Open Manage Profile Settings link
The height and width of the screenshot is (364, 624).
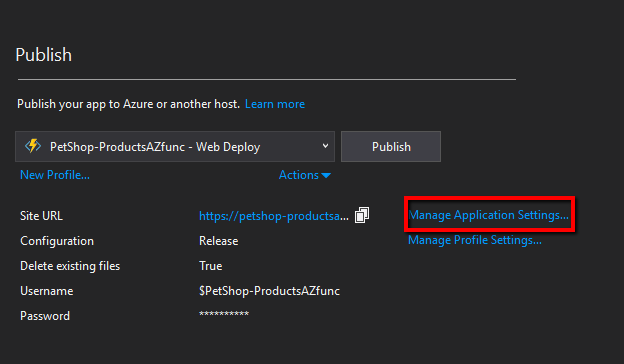[x=475, y=240]
